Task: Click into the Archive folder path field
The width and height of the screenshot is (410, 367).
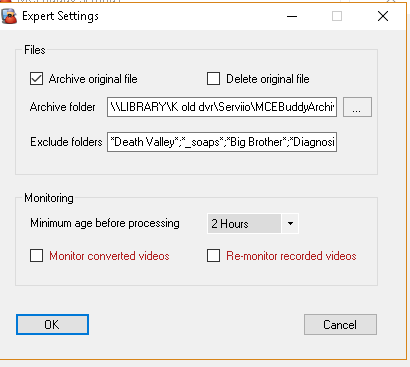Action: tap(222, 107)
